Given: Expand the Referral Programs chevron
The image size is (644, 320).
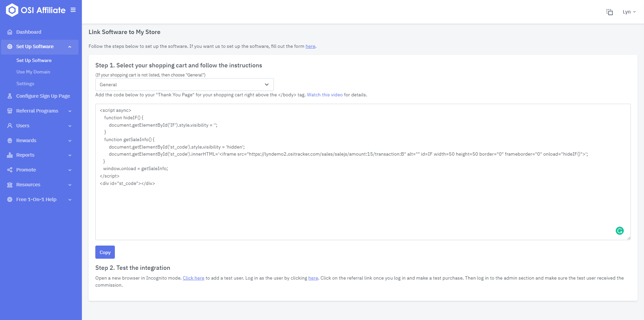Looking at the screenshot, I should click(x=70, y=111).
